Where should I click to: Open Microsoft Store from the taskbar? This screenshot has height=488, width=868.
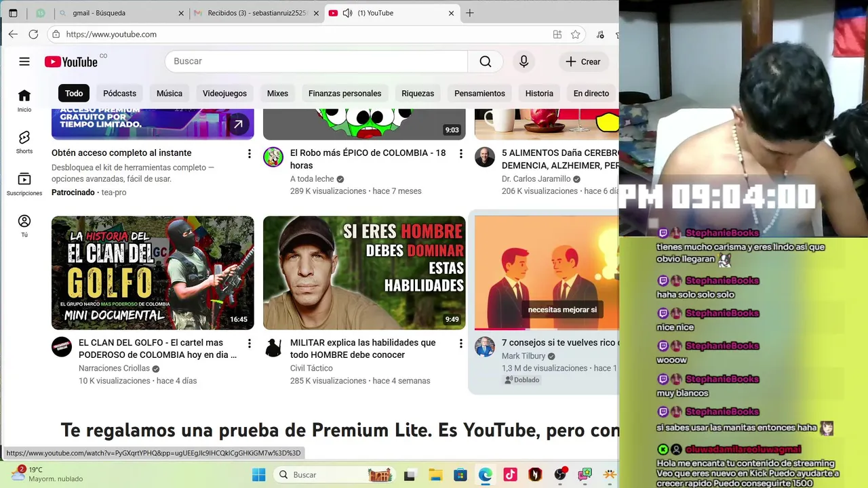tap(460, 474)
